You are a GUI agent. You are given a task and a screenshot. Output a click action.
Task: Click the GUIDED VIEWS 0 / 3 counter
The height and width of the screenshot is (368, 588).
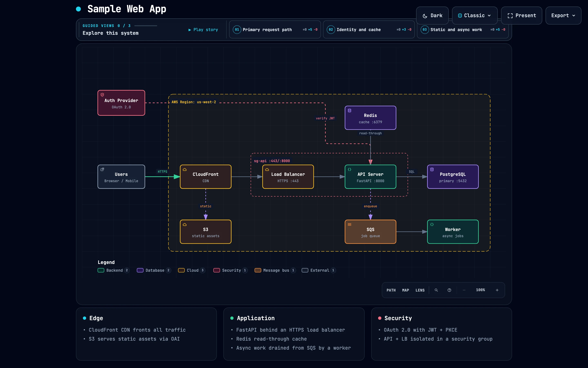(x=107, y=26)
